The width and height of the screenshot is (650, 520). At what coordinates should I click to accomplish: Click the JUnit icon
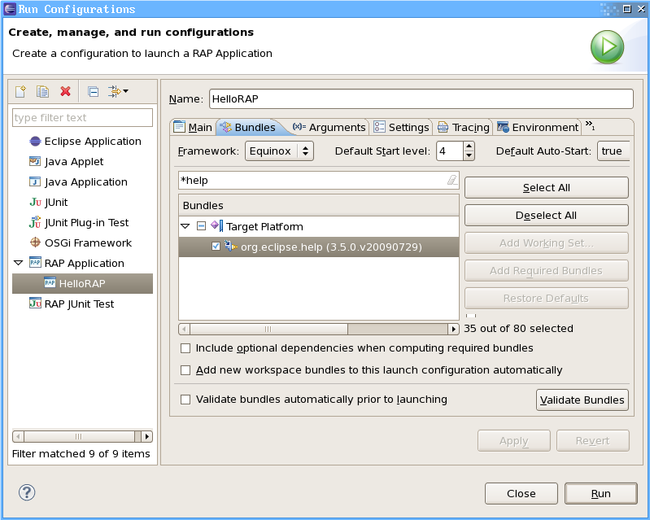point(35,202)
